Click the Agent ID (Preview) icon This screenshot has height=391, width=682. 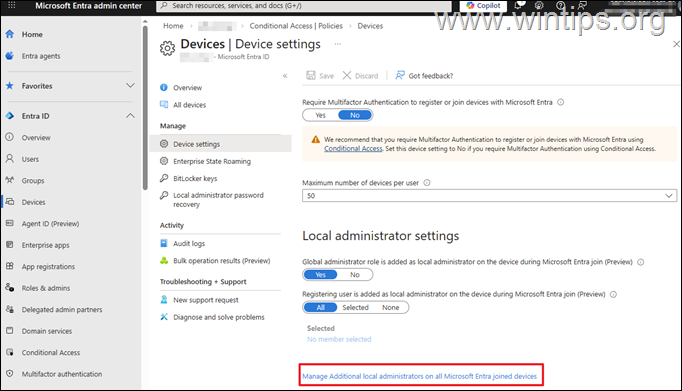(x=10, y=223)
